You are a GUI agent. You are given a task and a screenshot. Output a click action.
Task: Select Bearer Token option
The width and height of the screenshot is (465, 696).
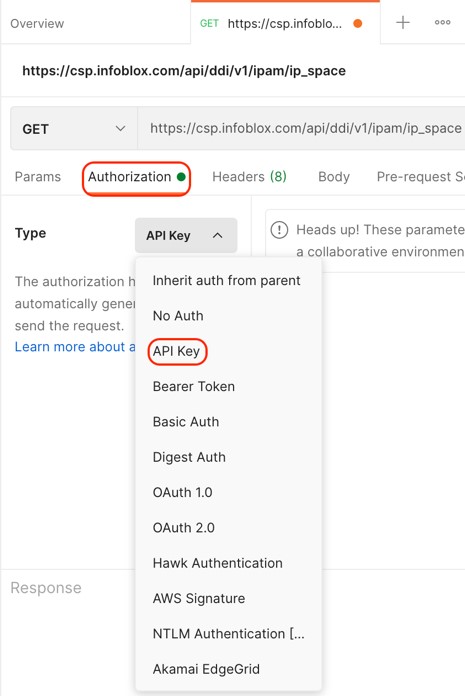pyautogui.click(x=193, y=386)
